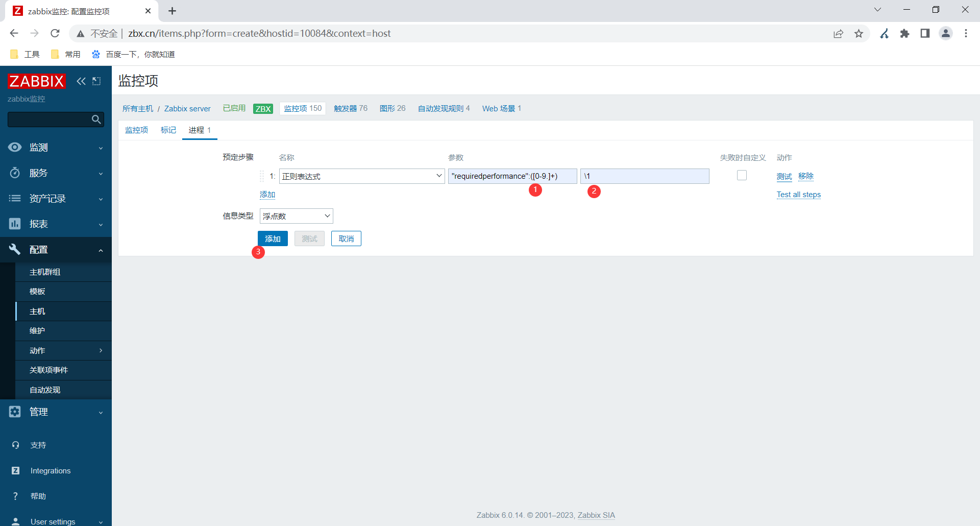
Task: Switch to the 标记 tags tab
Action: [x=168, y=130]
